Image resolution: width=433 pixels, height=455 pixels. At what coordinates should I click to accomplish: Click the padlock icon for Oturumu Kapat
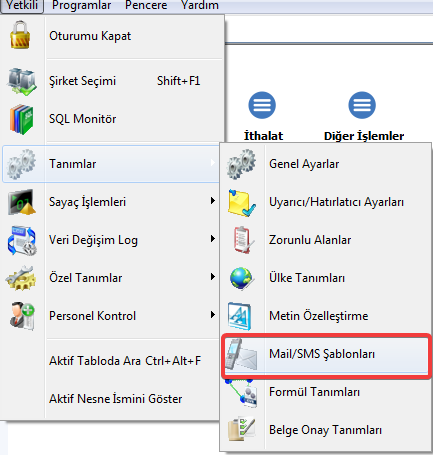20,35
